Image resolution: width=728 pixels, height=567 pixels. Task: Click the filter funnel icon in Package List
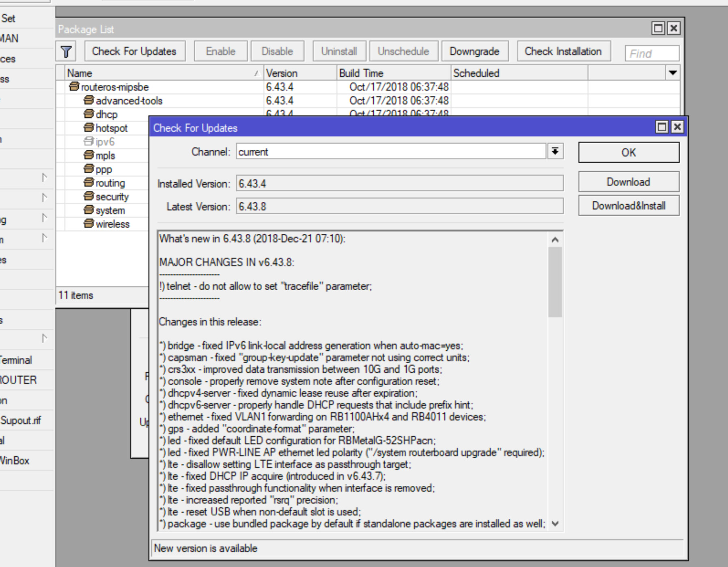point(66,52)
